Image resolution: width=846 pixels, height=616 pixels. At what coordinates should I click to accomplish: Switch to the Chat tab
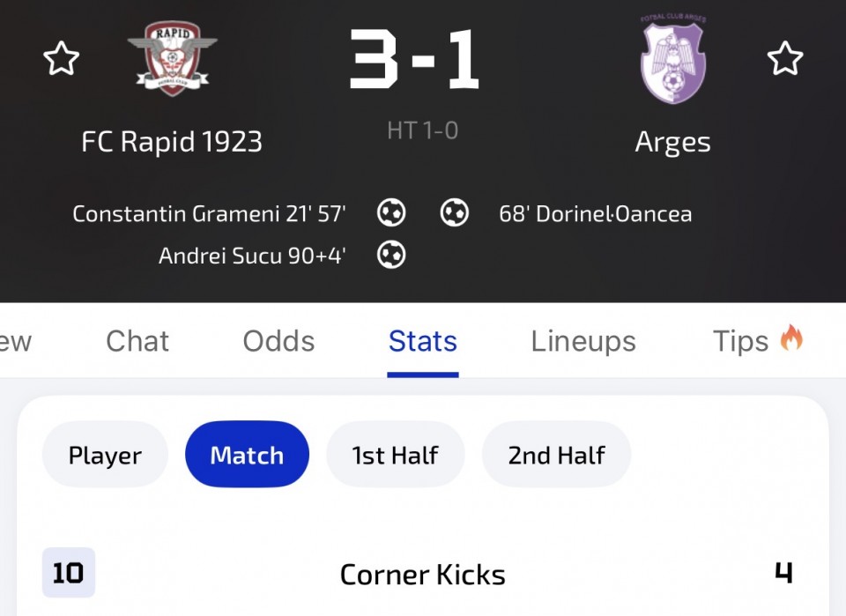[x=137, y=341]
